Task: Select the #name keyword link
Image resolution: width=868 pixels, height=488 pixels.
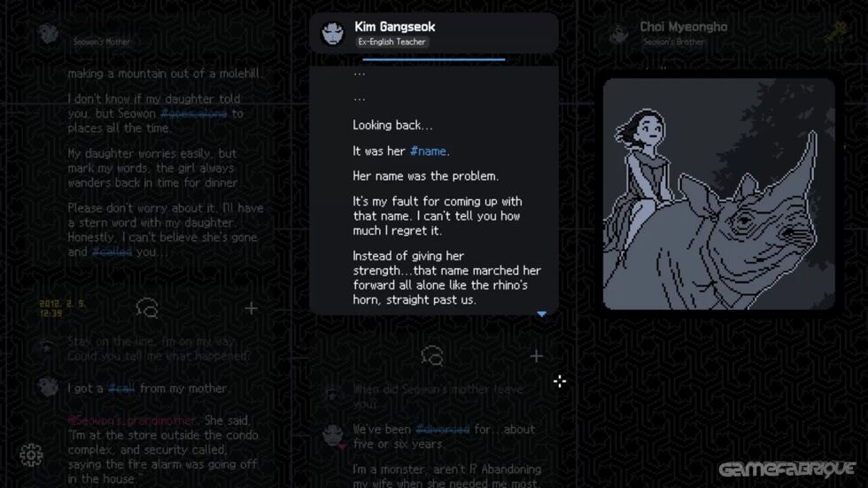Action: tap(428, 151)
